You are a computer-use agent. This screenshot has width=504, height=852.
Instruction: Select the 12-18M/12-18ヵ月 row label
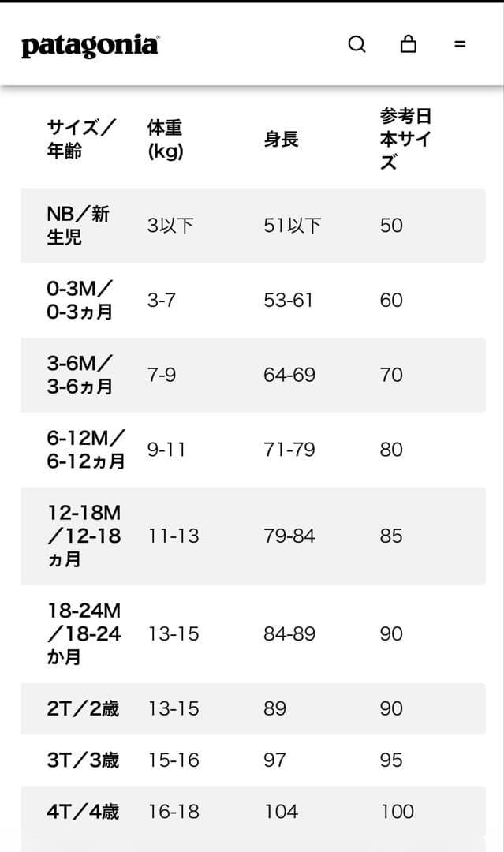tap(84, 536)
